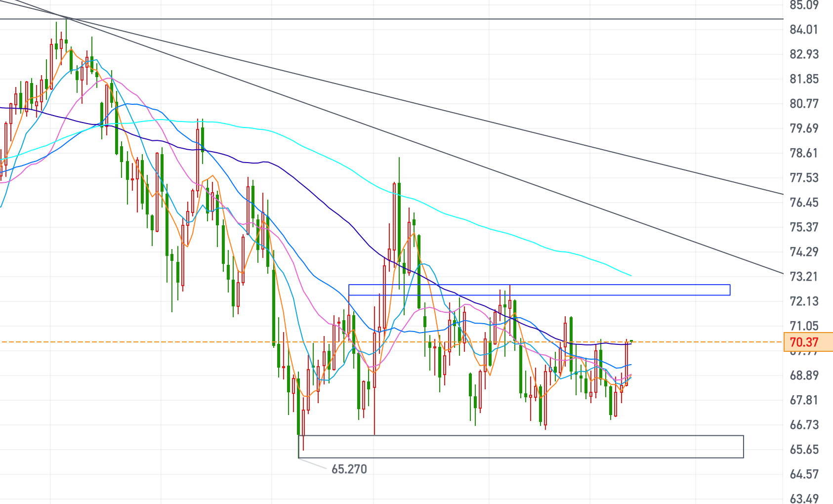The image size is (833, 504).
Task: Click price axis label 82.93
Action: click(x=804, y=54)
